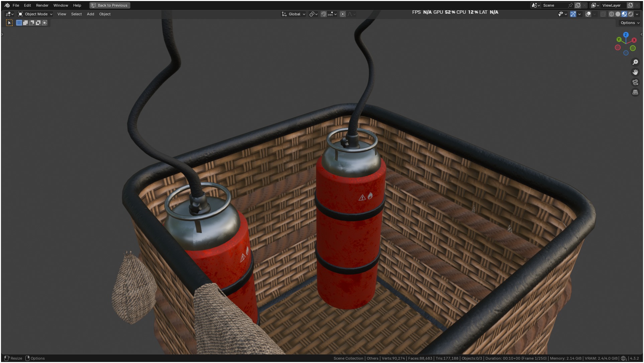Choose Intersect selection mode icon
Screen dimensions: 644x363
[x=44, y=23]
